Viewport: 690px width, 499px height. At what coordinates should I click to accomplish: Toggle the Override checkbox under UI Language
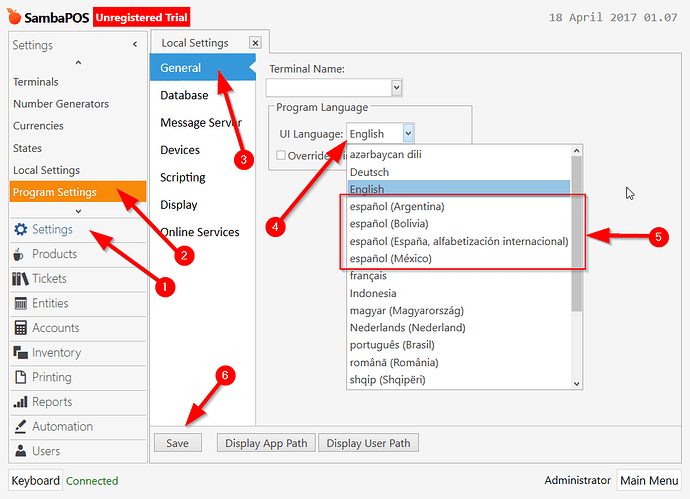point(281,155)
